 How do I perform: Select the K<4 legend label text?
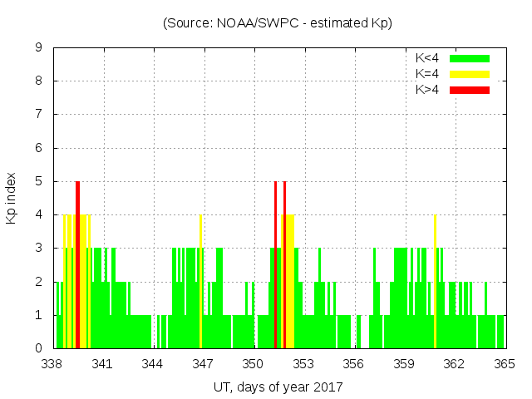427,58
